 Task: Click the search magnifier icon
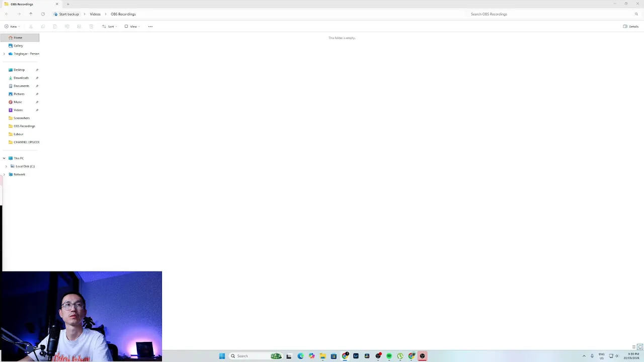tap(636, 14)
